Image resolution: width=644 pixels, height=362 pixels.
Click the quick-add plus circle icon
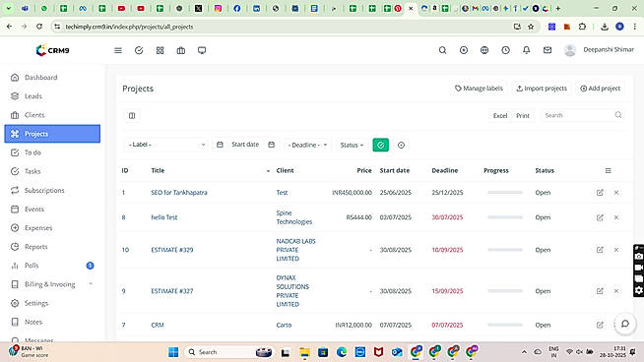pyautogui.click(x=463, y=50)
